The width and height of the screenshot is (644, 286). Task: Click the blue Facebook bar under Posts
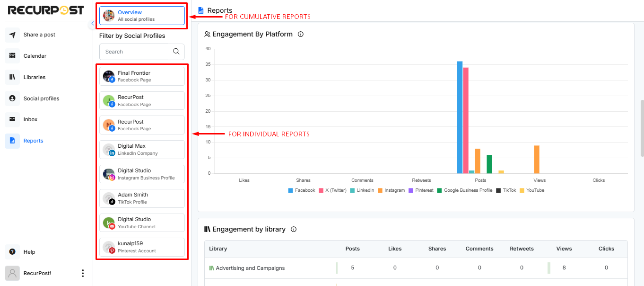tap(460, 117)
